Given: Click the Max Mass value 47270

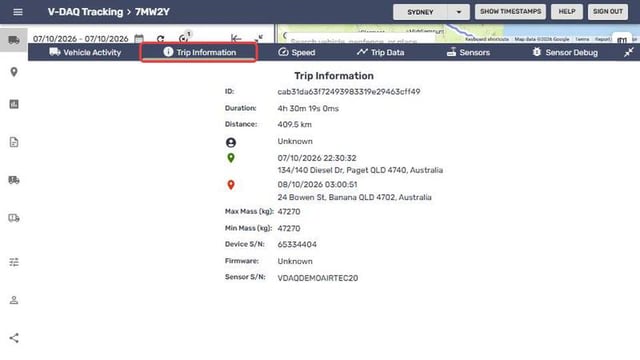Looking at the screenshot, I should (289, 212).
